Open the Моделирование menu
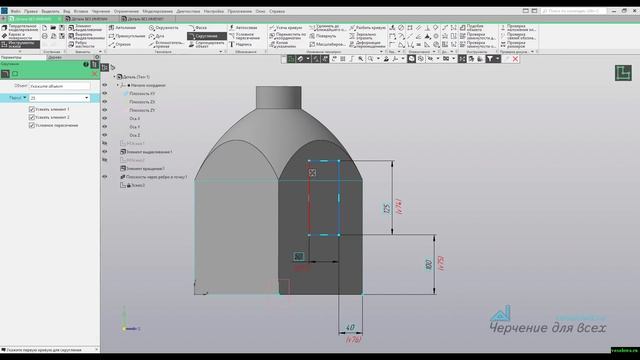The image size is (640, 360). coord(158,11)
